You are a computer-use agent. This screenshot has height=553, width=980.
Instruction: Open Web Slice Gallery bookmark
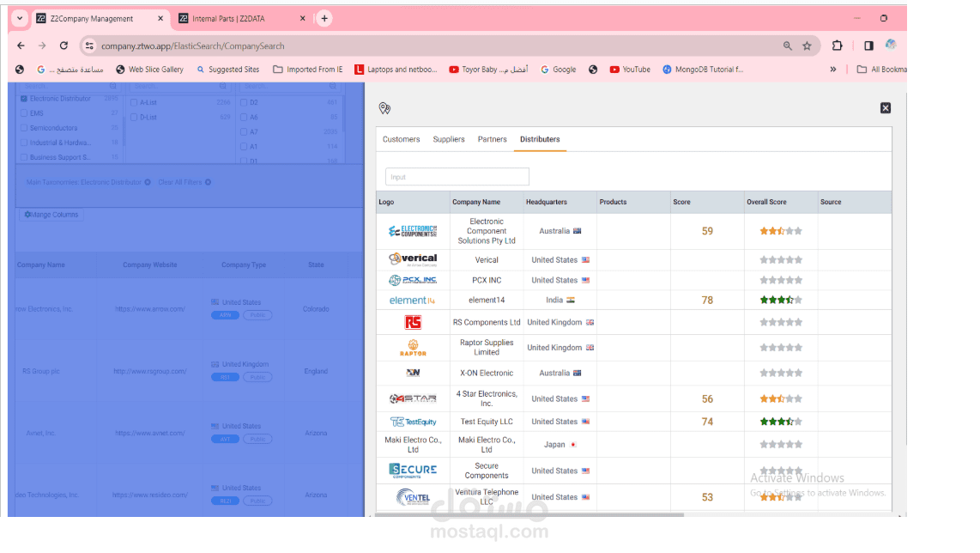(x=149, y=70)
